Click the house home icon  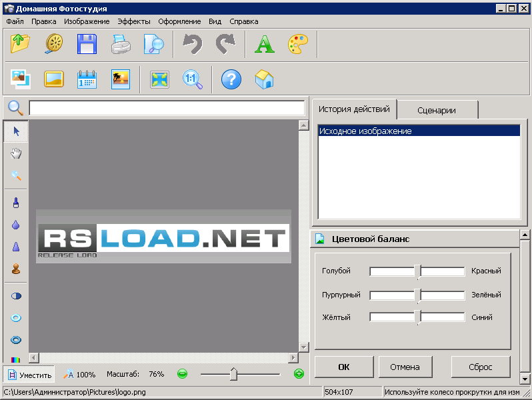[264, 79]
